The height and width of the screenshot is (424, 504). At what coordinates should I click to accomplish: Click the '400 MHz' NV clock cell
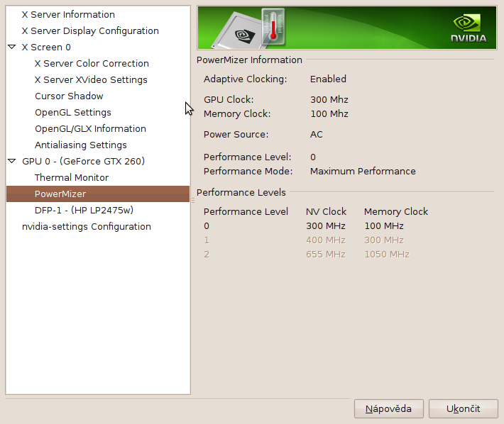click(x=326, y=240)
